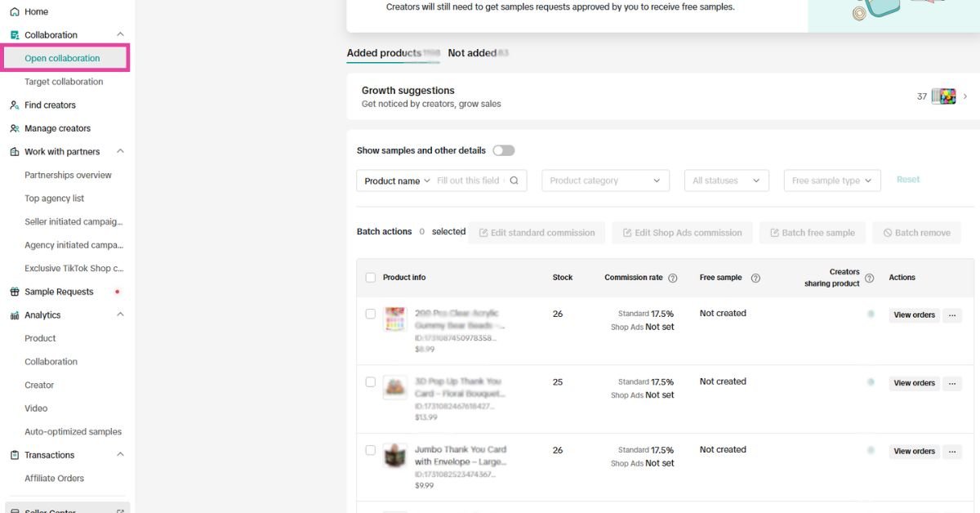The height and width of the screenshot is (513, 980).
Task: View orders for the 3D Pop Up card
Action: coord(914,383)
